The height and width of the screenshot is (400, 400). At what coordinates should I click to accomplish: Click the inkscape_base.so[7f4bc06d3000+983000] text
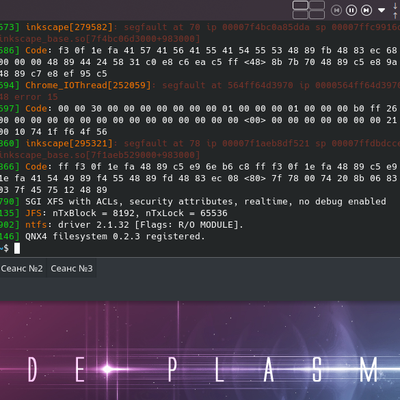coord(100,39)
